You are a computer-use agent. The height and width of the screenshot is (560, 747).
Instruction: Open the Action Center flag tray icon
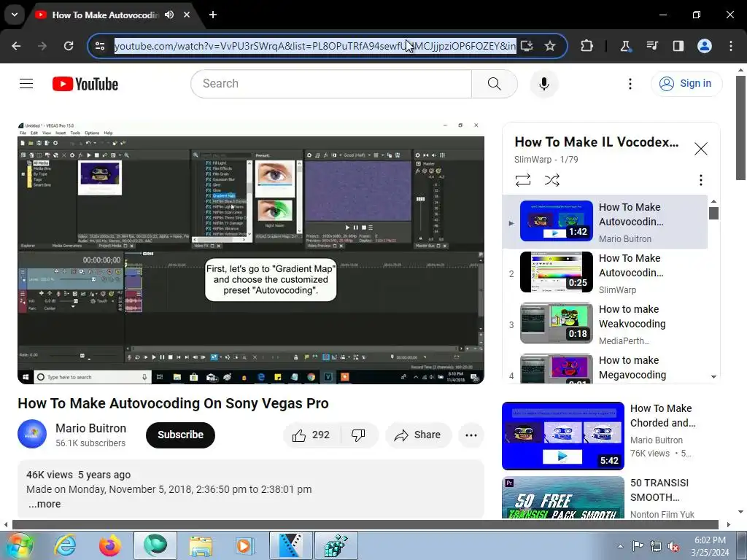click(x=638, y=546)
